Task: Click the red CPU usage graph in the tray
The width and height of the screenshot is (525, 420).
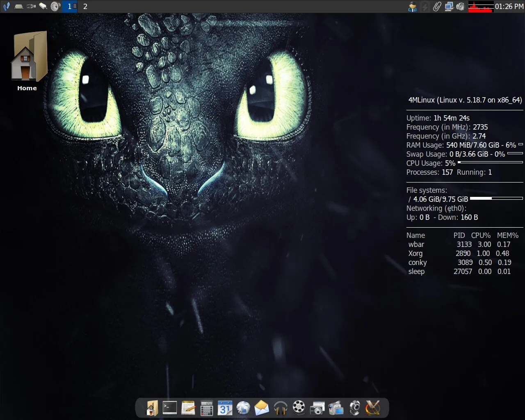Action: 480,7
